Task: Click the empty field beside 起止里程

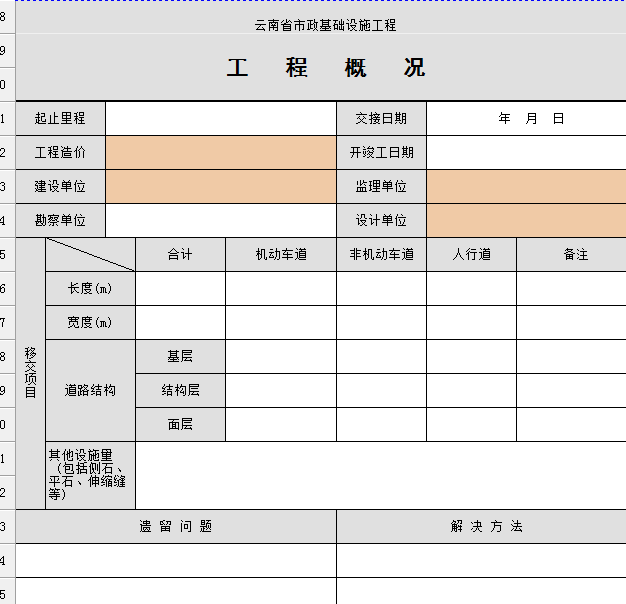Action: 220,118
